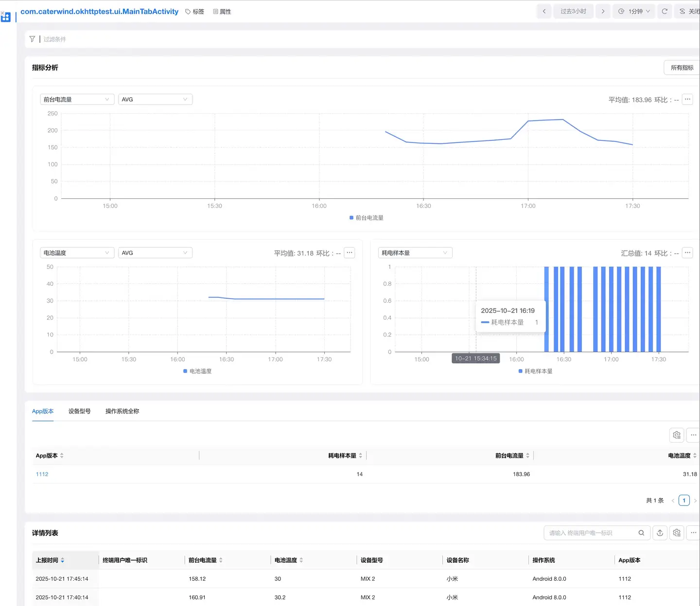Image resolution: width=700 pixels, height=606 pixels.
Task: Toggle 前台电流量 legend series visibility
Action: [367, 218]
